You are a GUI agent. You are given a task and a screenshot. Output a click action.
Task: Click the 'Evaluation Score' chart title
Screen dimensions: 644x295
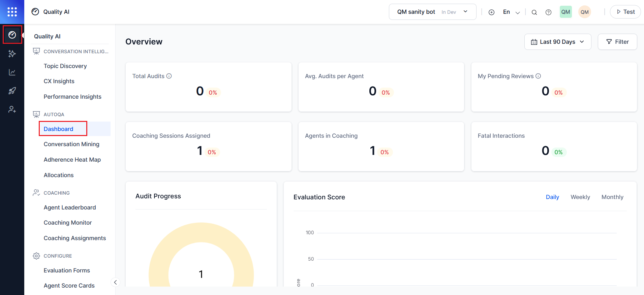tap(319, 197)
